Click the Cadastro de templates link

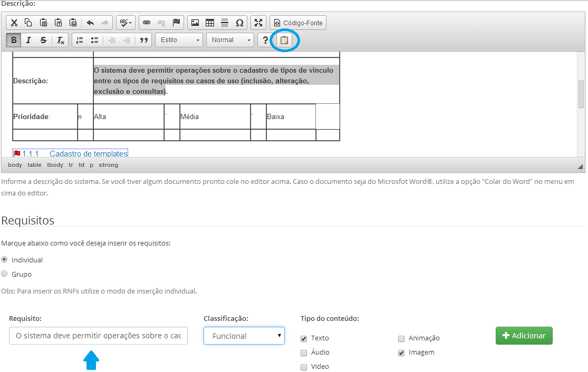pos(89,154)
